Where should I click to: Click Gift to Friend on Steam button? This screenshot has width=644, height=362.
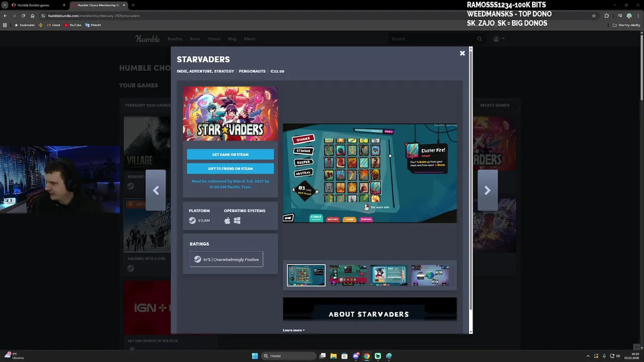230,168
